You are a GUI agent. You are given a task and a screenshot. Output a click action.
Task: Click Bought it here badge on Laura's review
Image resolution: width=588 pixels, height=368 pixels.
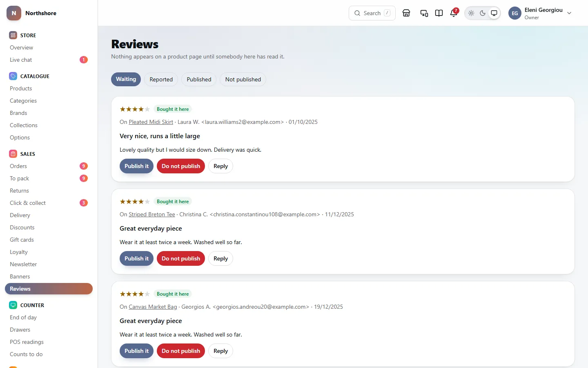pyautogui.click(x=173, y=109)
